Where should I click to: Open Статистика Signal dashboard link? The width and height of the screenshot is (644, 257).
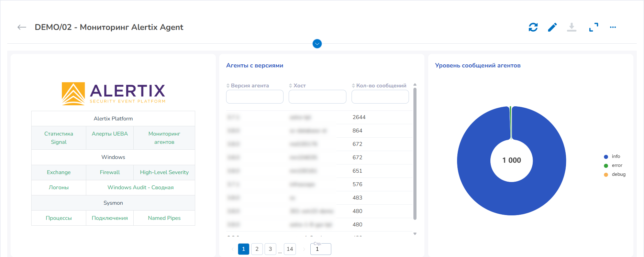click(59, 138)
